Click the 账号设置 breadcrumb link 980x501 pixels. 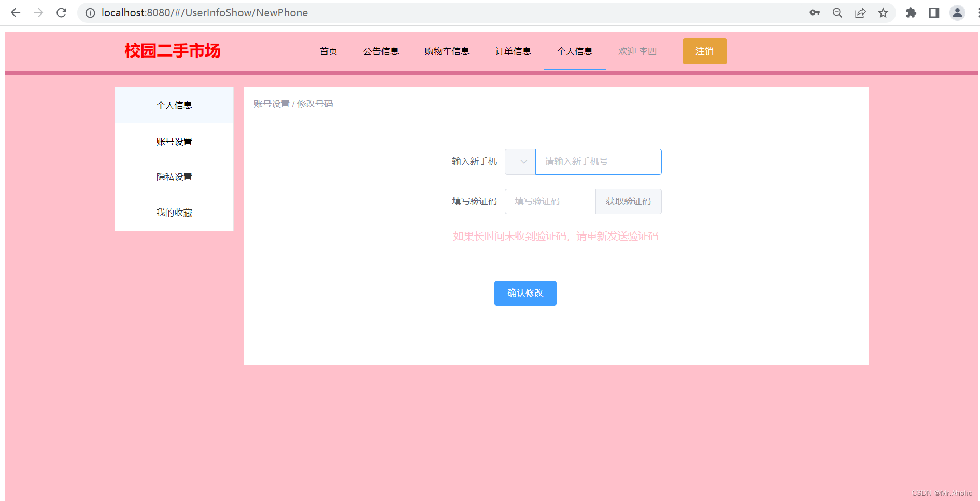point(271,104)
